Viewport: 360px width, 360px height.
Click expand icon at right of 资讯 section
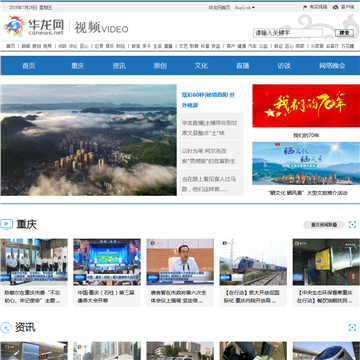point(352,327)
